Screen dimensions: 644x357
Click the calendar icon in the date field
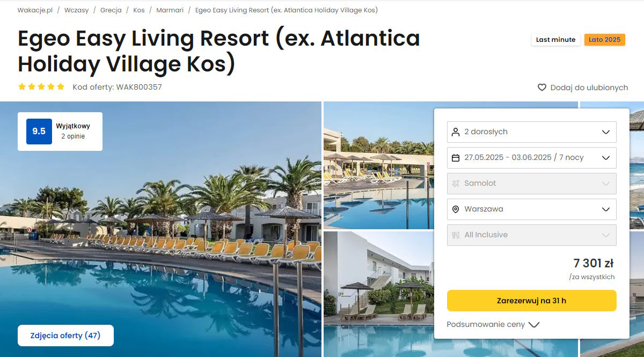(x=456, y=158)
